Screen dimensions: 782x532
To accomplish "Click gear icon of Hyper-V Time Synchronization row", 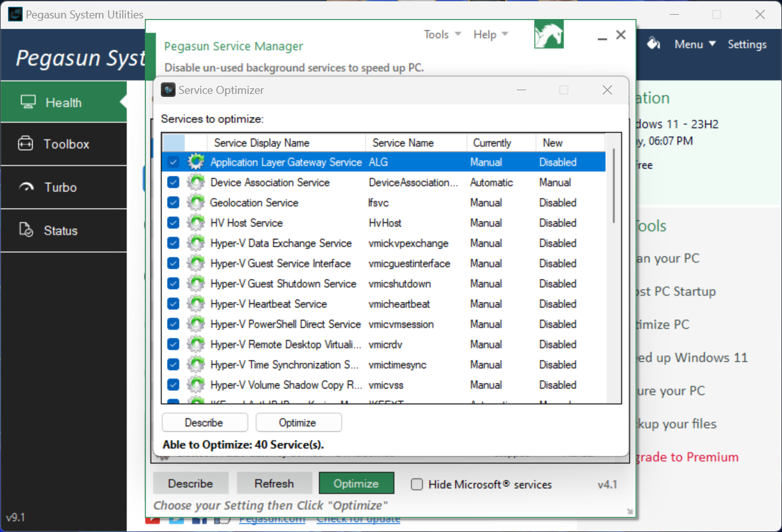I will point(196,364).
